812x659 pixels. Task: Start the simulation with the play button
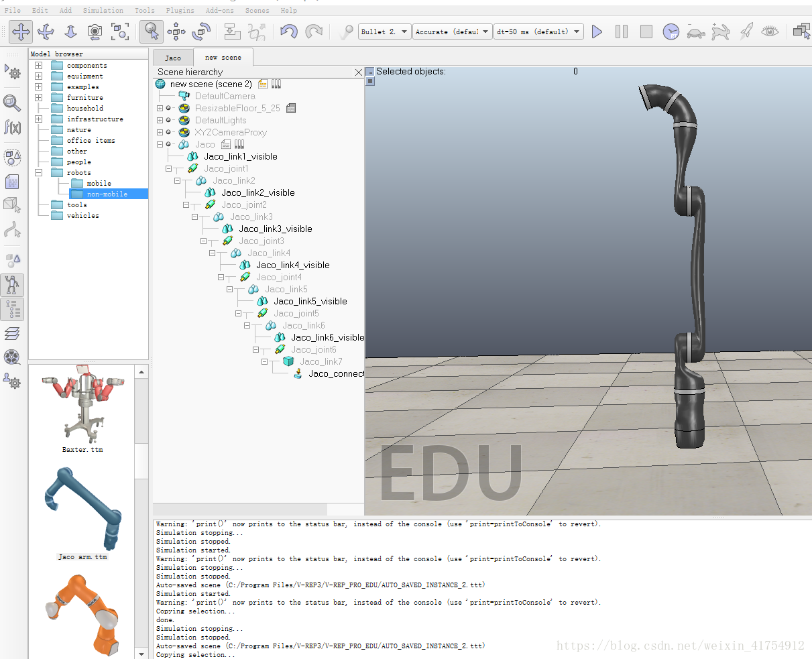click(x=597, y=32)
